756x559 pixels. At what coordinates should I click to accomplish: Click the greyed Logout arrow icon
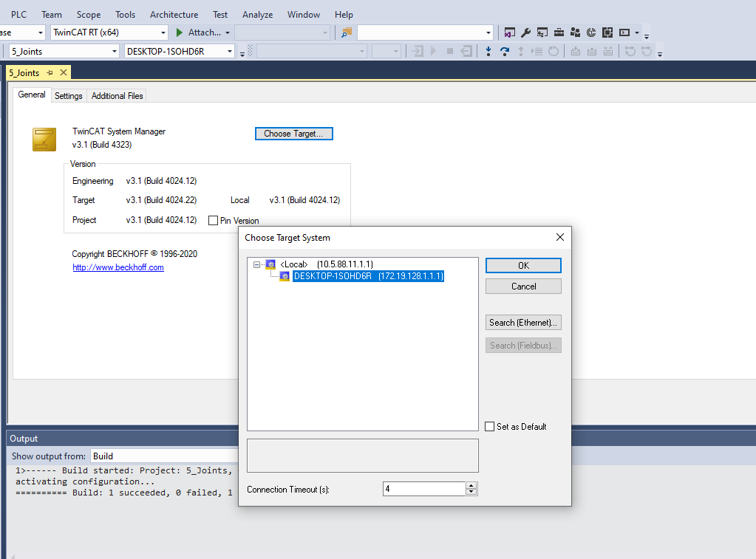466,51
